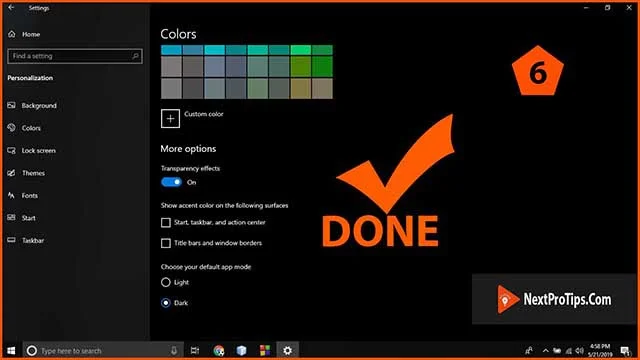Open the colorful tiles app in the taskbar

pyautogui.click(x=265, y=351)
